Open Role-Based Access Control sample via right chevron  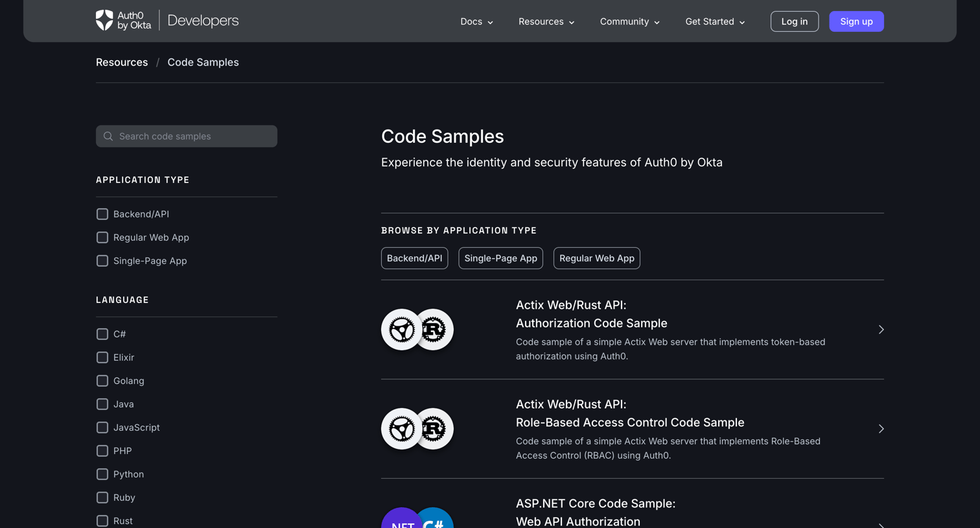pyautogui.click(x=881, y=429)
